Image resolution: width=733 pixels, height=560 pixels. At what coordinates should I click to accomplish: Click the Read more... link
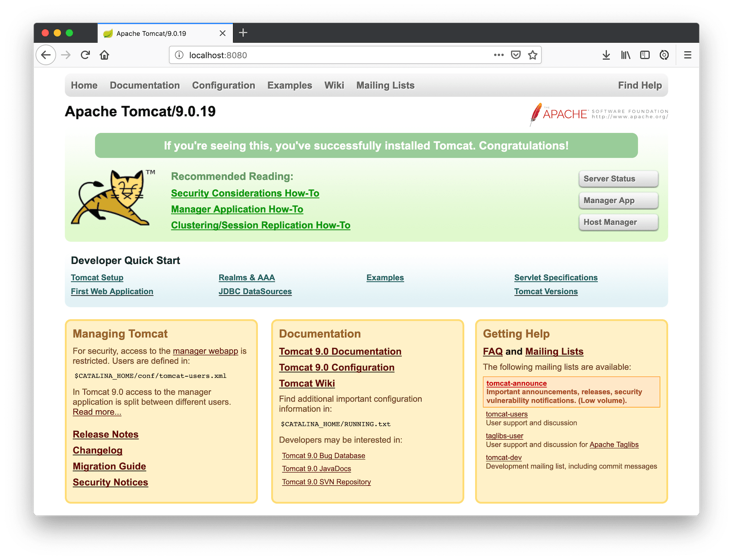coord(97,412)
